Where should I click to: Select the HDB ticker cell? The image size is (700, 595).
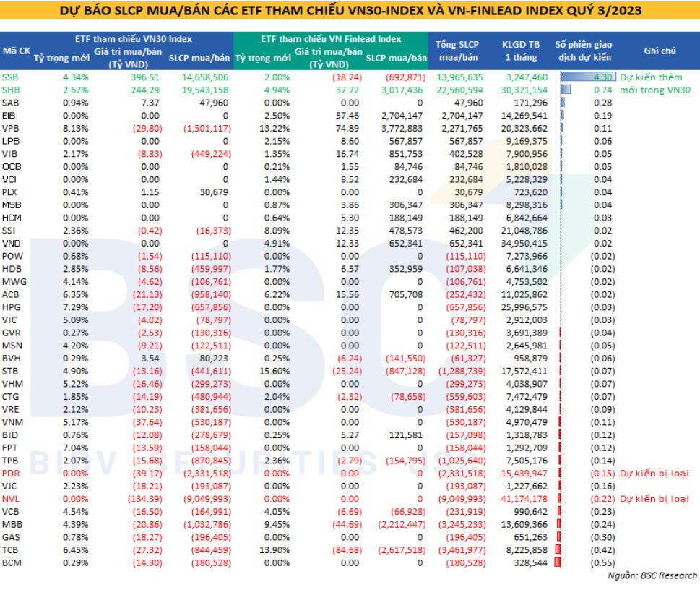tap(11, 270)
